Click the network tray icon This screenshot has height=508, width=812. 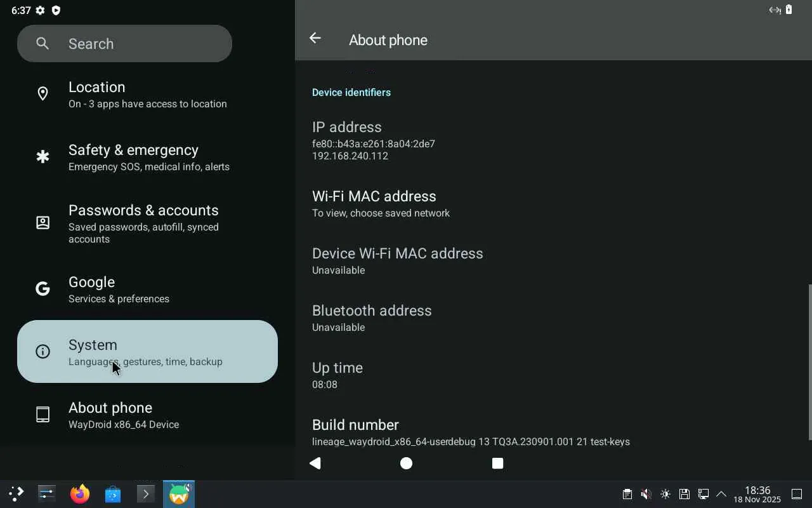704,494
